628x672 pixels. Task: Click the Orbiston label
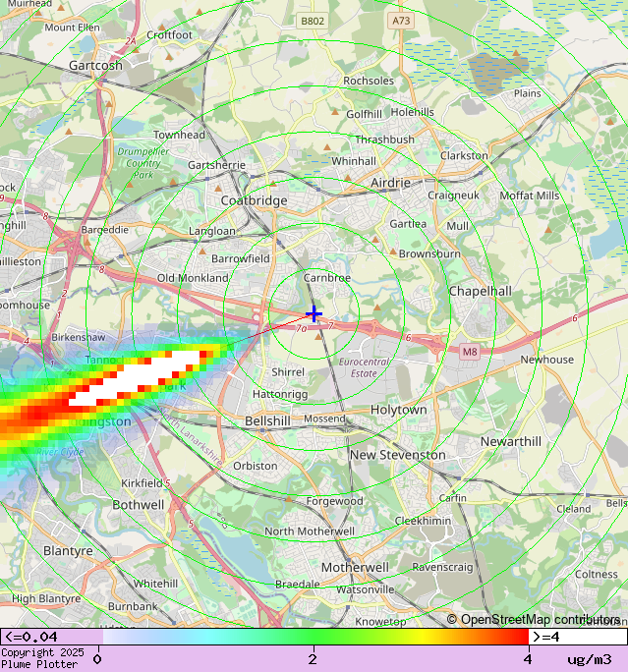pyautogui.click(x=256, y=466)
